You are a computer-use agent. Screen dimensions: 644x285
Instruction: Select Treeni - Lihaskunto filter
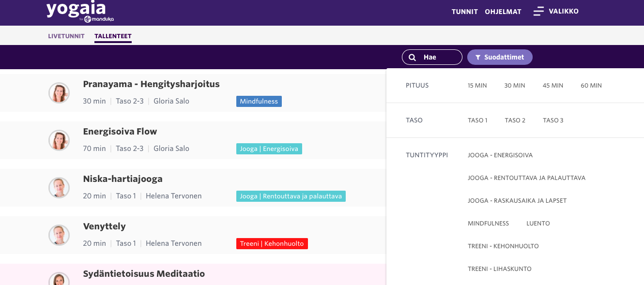point(500,269)
